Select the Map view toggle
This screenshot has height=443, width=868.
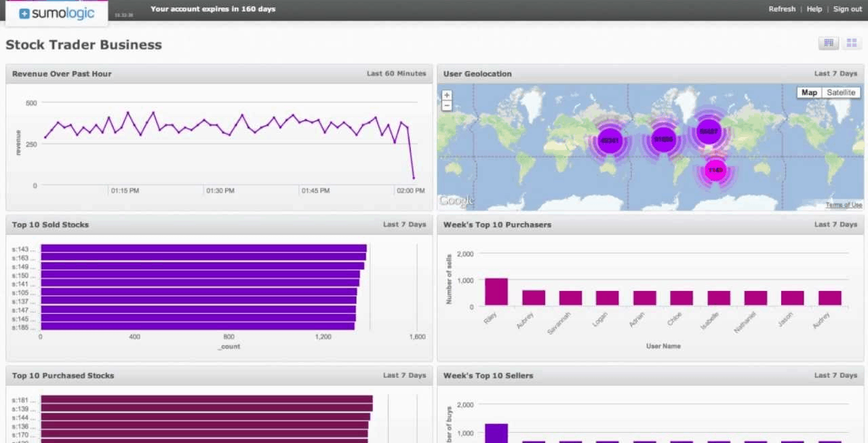tap(809, 92)
